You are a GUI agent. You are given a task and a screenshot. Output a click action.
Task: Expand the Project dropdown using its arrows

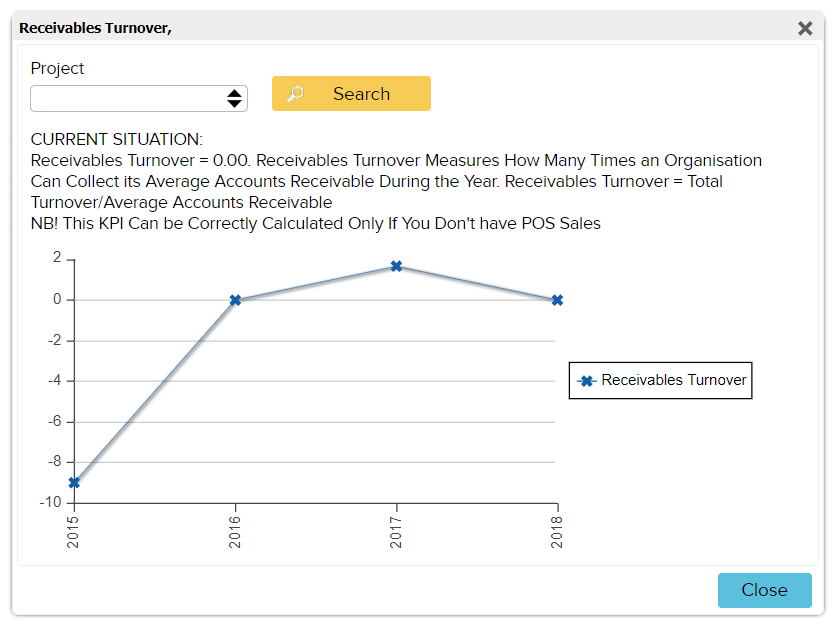[234, 98]
